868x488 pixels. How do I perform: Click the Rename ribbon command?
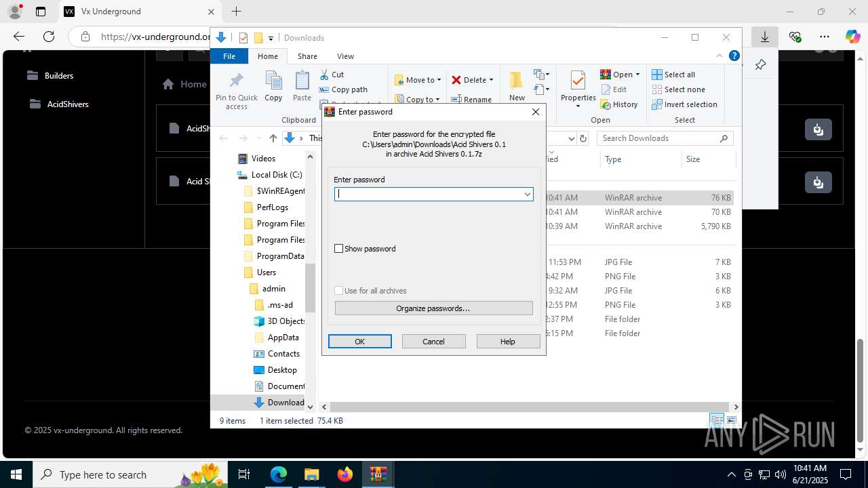471,100
